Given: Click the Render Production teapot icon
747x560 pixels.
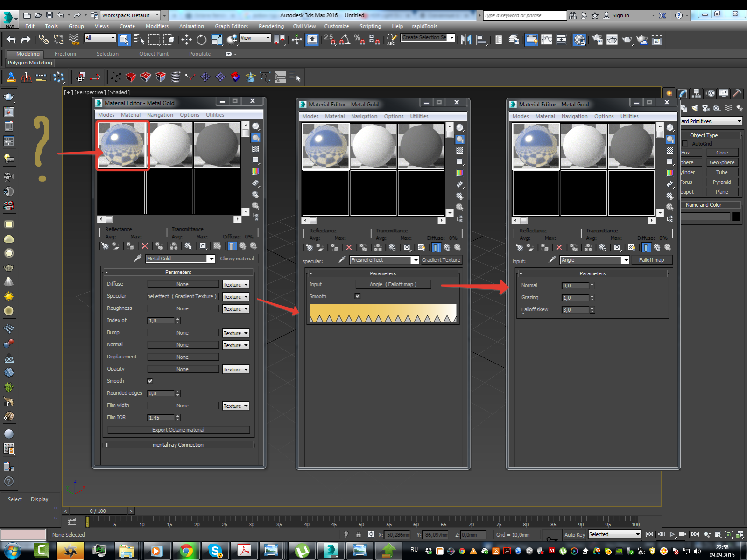Looking at the screenshot, I should [x=627, y=40].
